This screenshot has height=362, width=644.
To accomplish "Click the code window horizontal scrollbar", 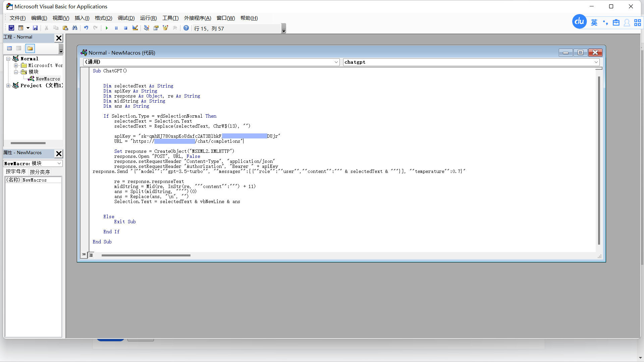I will tap(146, 255).
